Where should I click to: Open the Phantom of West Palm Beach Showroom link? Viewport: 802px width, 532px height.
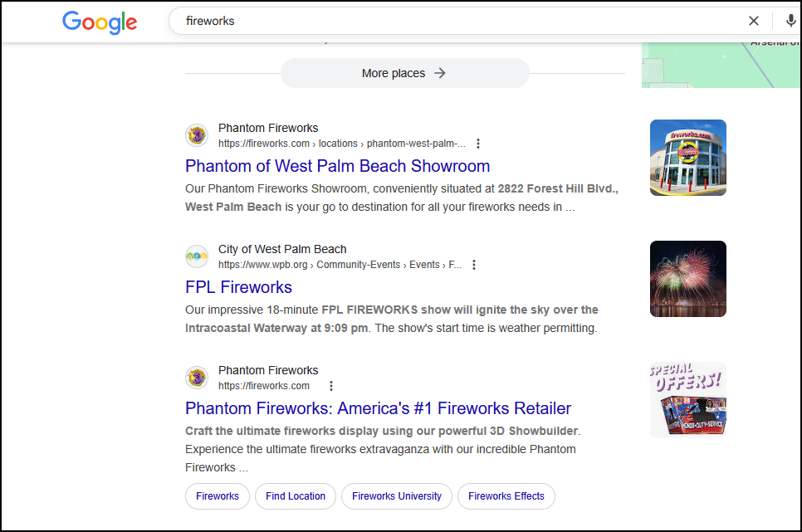[337, 166]
